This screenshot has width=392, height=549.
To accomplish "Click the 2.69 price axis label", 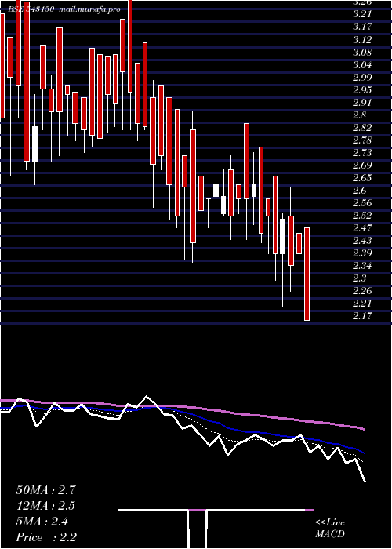I will click(x=362, y=165).
